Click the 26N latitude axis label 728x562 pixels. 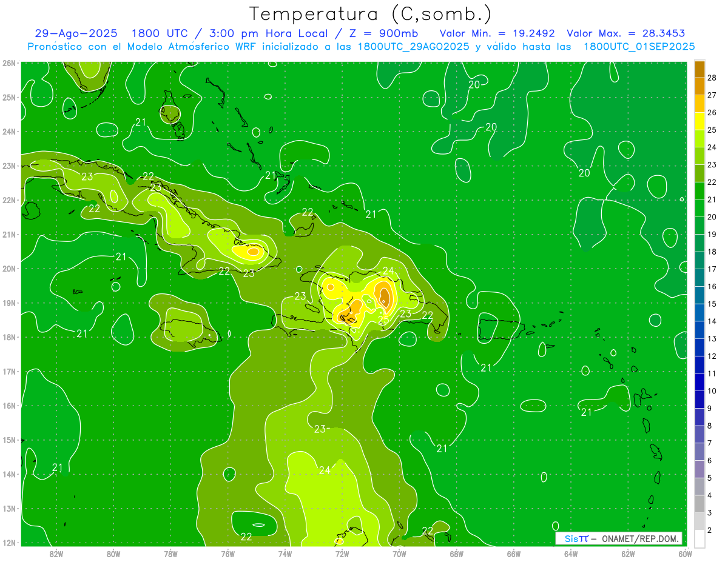point(9,63)
